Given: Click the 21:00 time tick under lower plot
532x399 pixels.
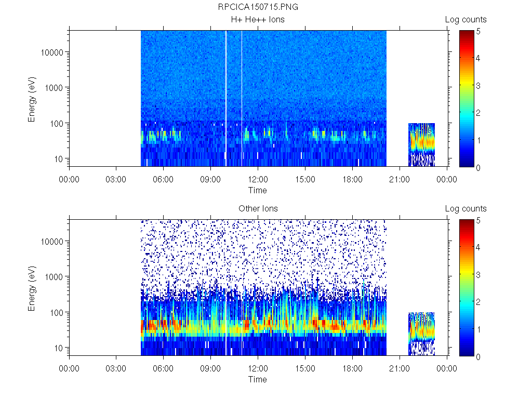Looking at the screenshot, I should (x=400, y=368).
